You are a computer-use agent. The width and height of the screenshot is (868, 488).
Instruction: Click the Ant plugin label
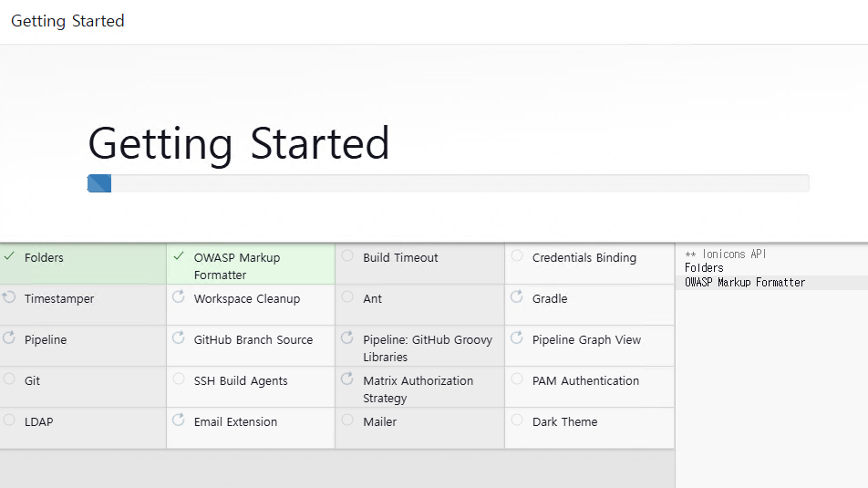tap(373, 298)
